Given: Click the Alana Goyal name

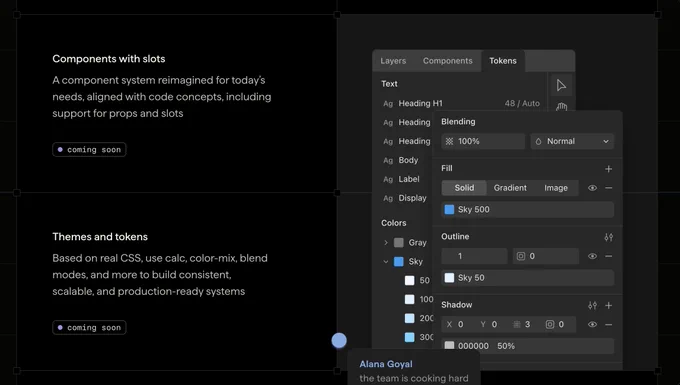Looking at the screenshot, I should [386, 364].
